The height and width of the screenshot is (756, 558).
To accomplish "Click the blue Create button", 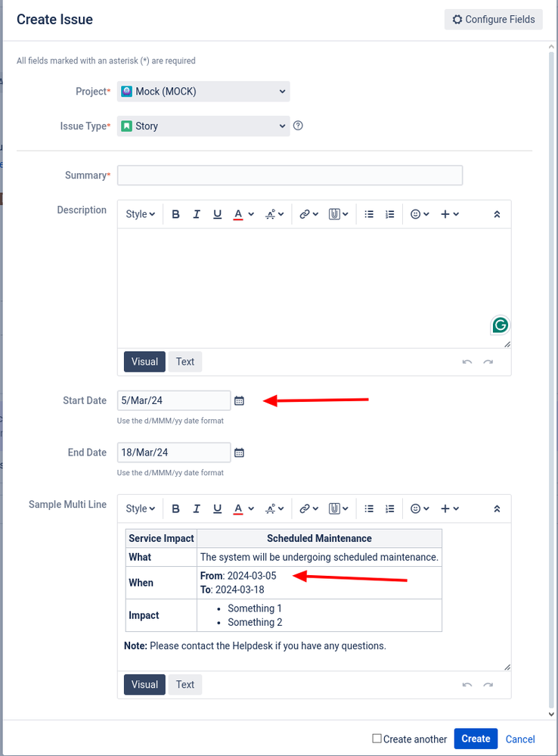I will (x=476, y=739).
